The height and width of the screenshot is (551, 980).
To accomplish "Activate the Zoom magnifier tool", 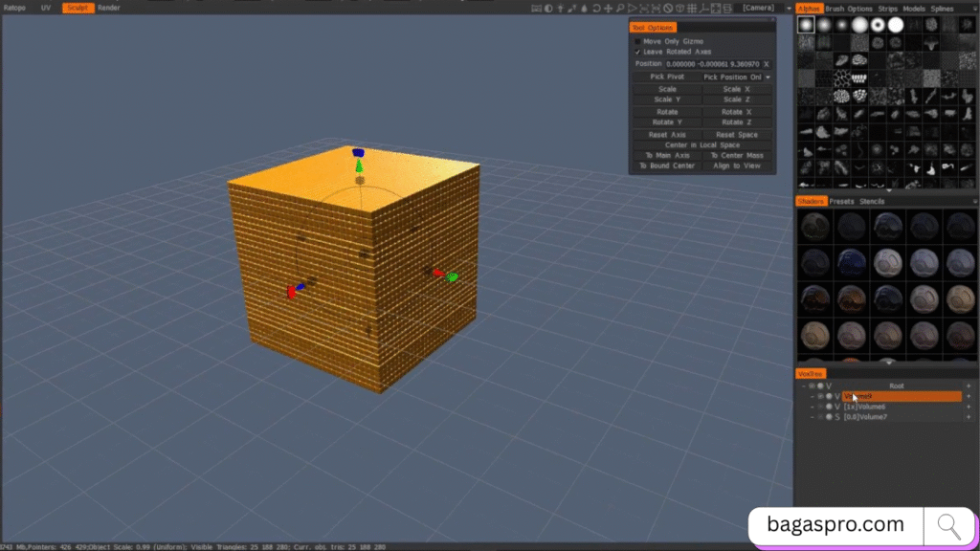I will (x=619, y=8).
